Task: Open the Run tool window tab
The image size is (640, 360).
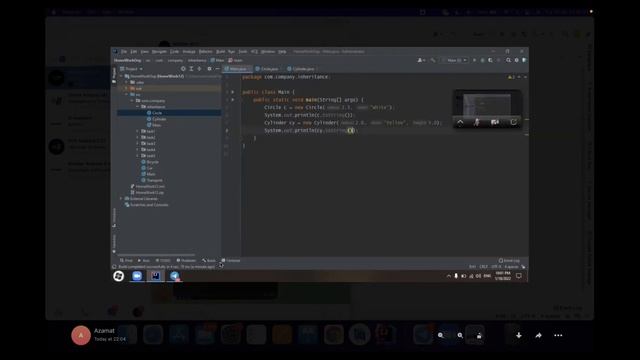Action: [x=144, y=260]
